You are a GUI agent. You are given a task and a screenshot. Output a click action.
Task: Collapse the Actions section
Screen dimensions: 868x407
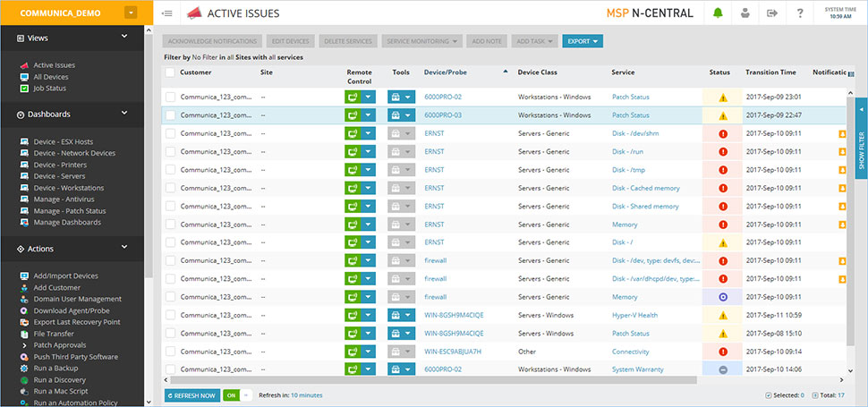[124, 248]
